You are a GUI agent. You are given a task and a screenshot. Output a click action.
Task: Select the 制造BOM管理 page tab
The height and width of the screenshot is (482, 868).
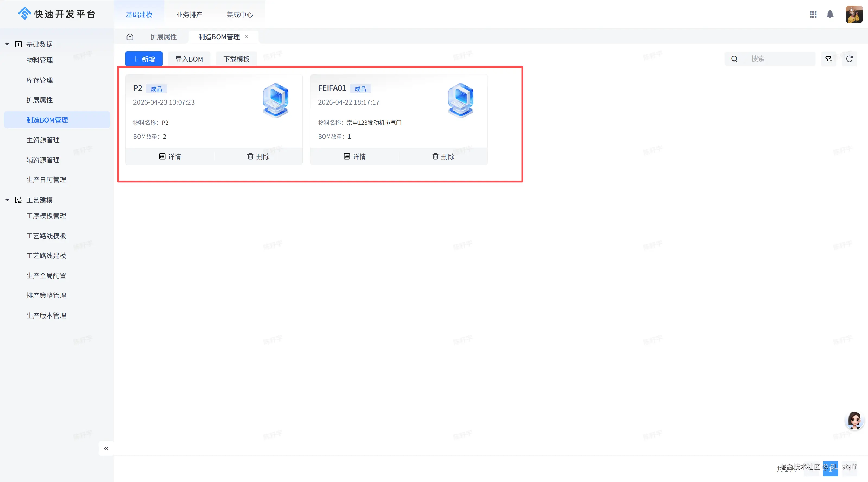219,37
